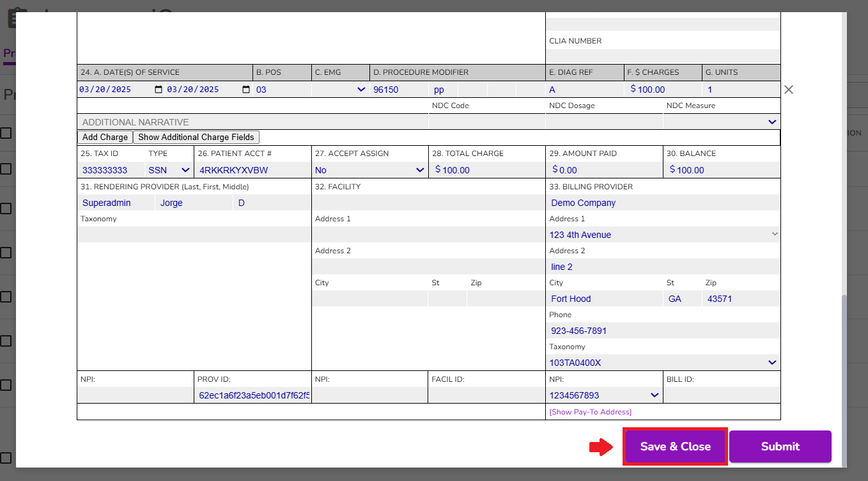Viewport: 868px width, 481px height.
Task: Click the CLIA Number field
Action: click(x=663, y=55)
